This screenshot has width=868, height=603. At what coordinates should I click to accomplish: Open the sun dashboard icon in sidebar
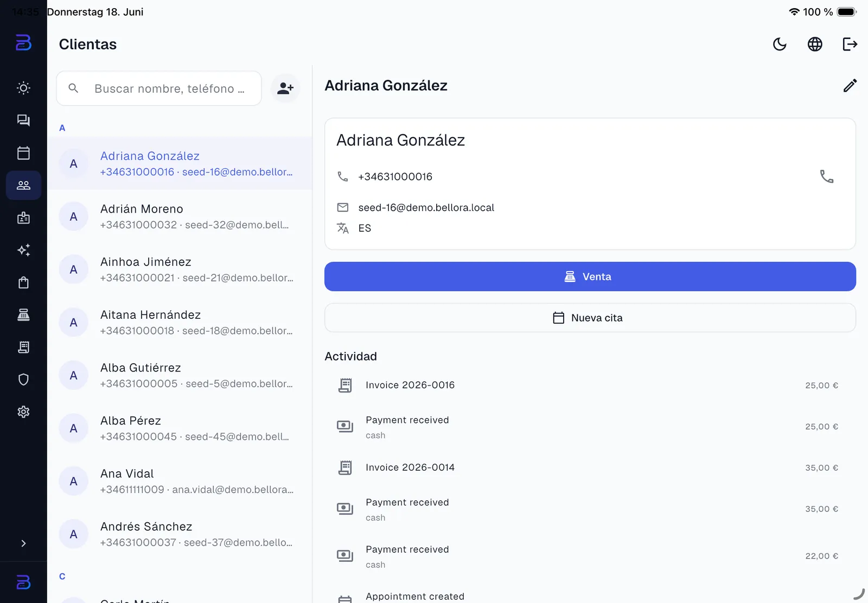[23, 88]
